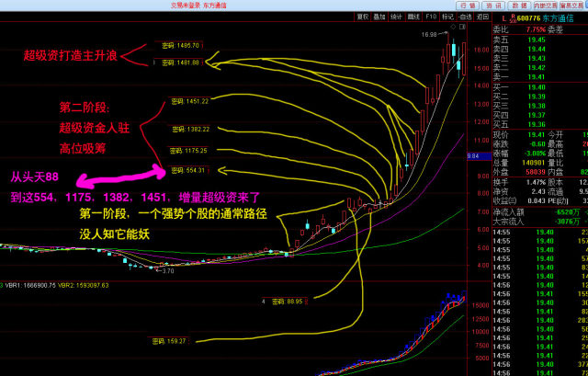
Task: Click the 密码:554.31 annotation label
Action: point(187,170)
